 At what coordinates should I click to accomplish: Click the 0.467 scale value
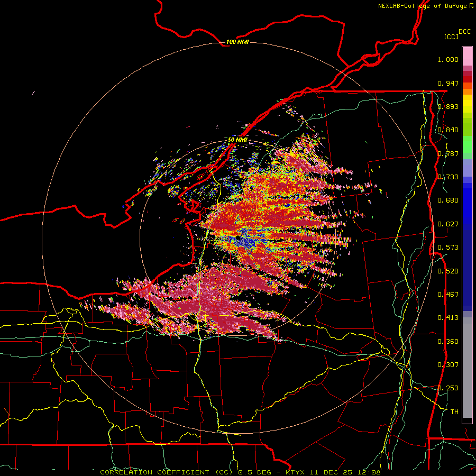click(x=448, y=295)
